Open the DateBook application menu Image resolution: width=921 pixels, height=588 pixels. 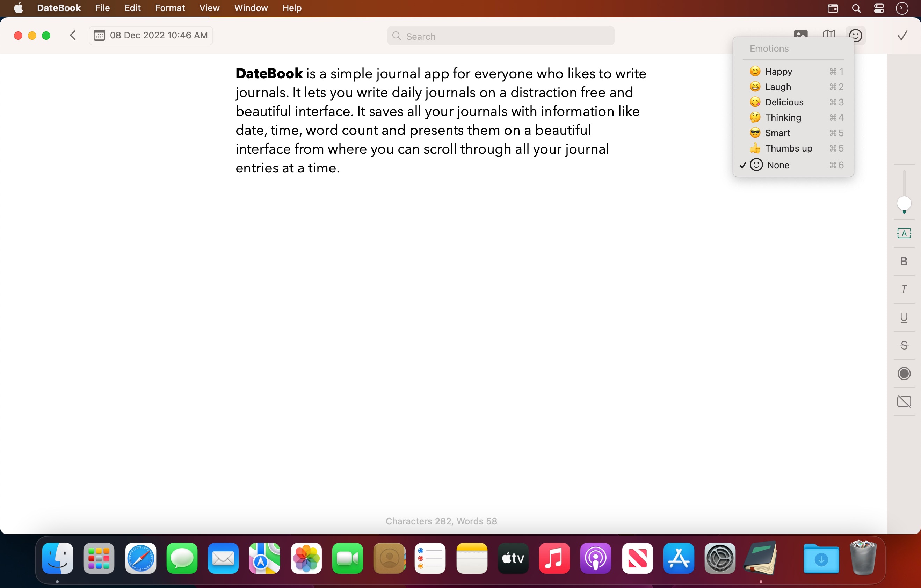coord(59,8)
